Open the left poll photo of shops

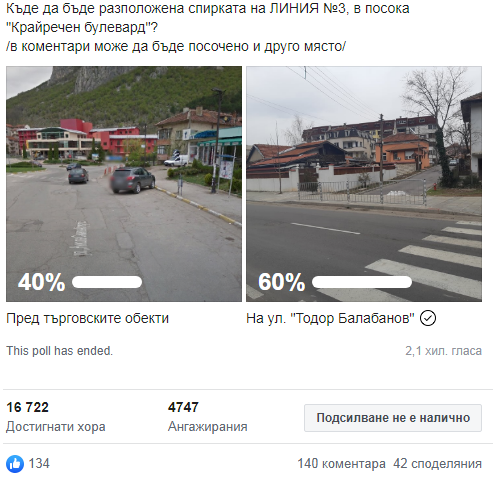(x=124, y=184)
